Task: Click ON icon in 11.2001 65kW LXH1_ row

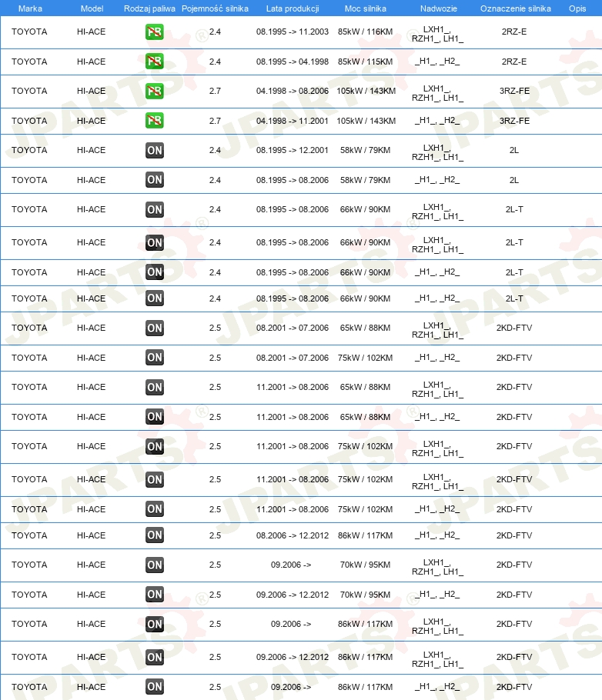Action: tap(154, 387)
